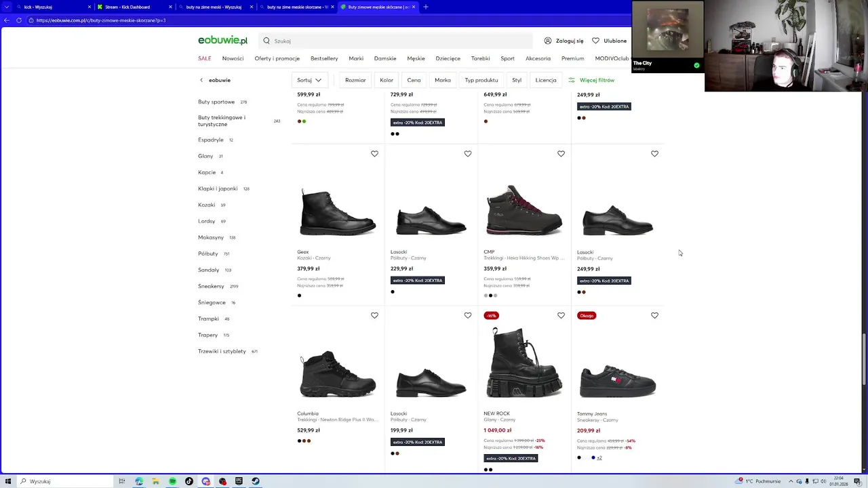
Task: Click the Zaloguj się account icon
Action: coord(548,41)
